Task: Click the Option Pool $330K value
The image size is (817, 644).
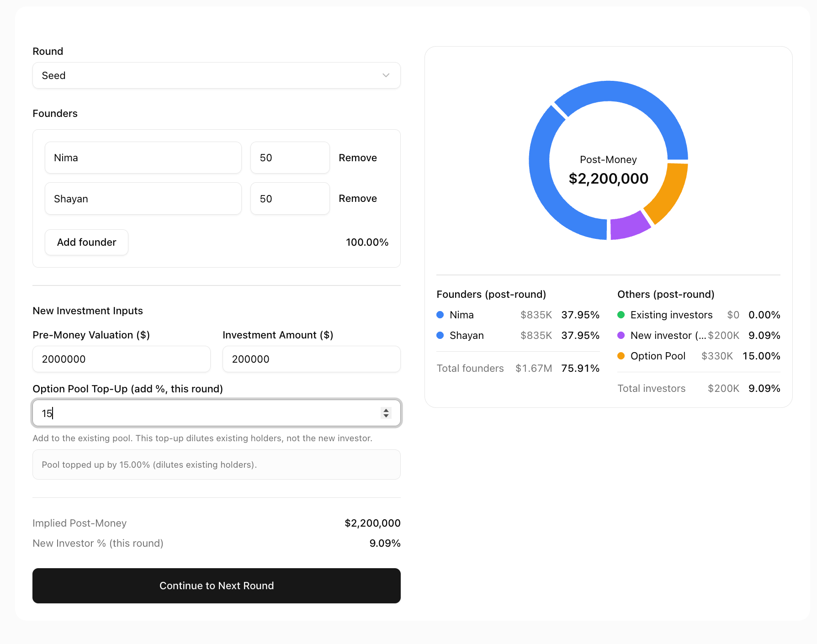Action: point(717,356)
